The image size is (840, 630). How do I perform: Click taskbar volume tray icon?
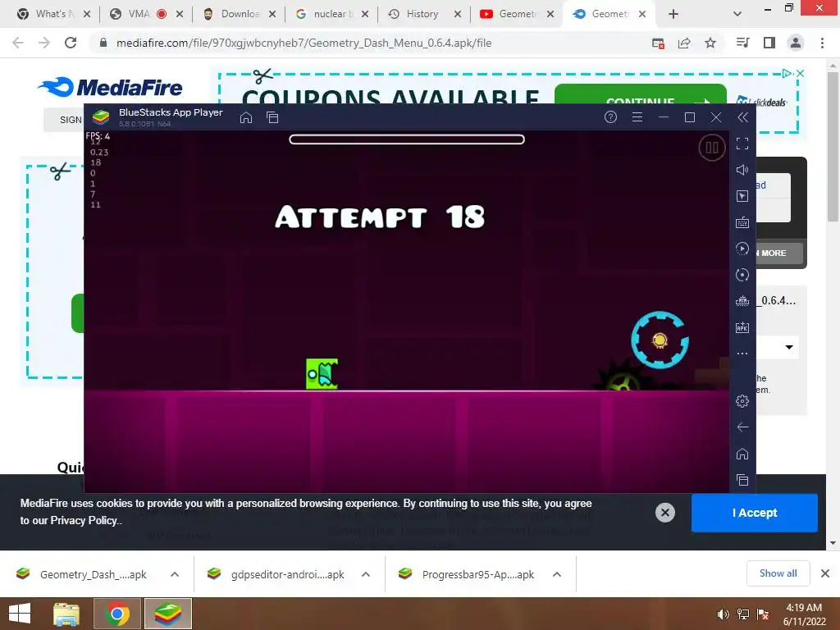(724, 614)
